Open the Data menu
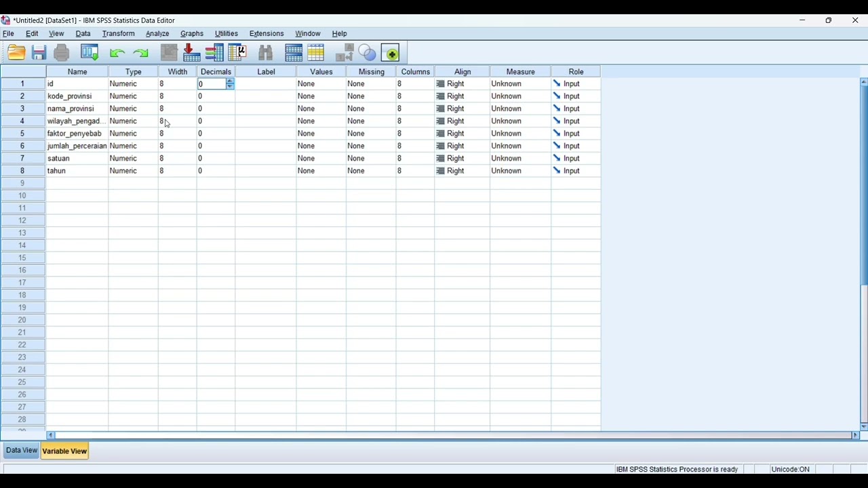Screen dimensions: 868x488 pos(83,33)
